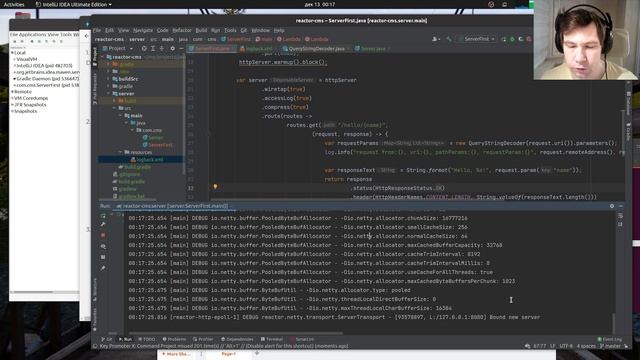The image size is (640, 360).
Task: Open the ServerFirst run configuration dropdown
Action: 477,39
